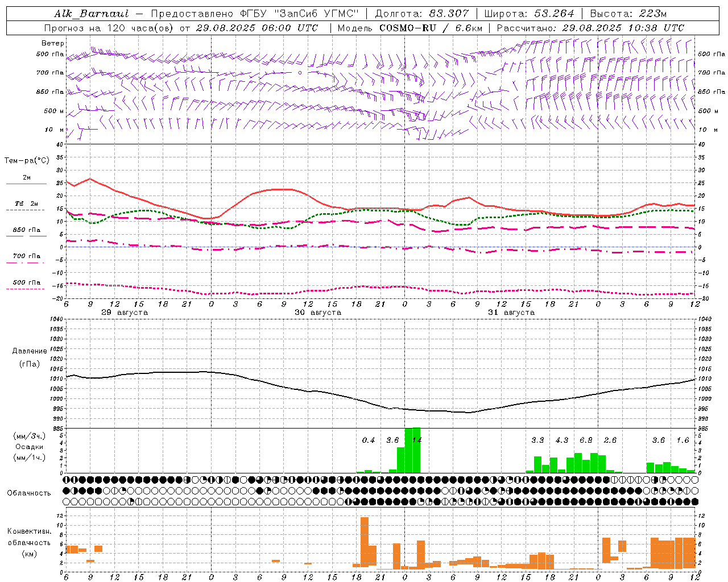Click the '30 августа' date label
The width and height of the screenshot is (728, 582).
point(318,313)
